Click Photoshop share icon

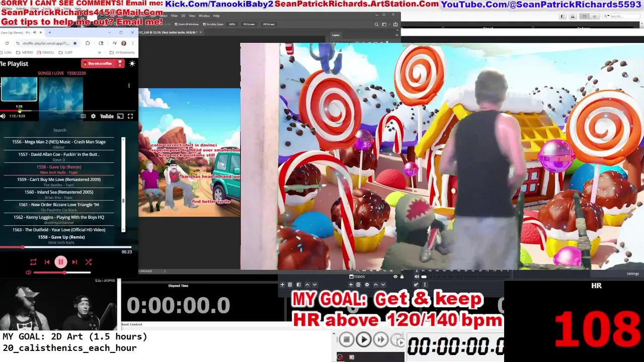395,24
